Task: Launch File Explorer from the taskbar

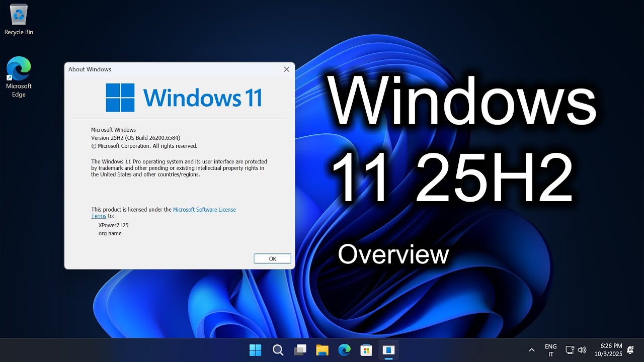Action: click(322, 350)
